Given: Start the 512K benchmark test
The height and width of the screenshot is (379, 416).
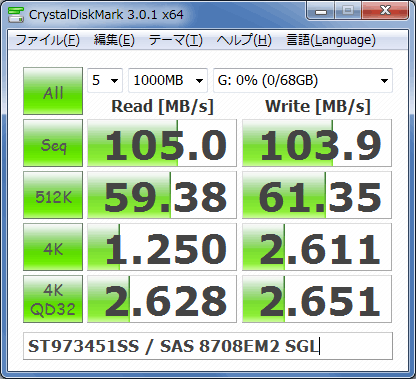Looking at the screenshot, I should [x=53, y=195].
